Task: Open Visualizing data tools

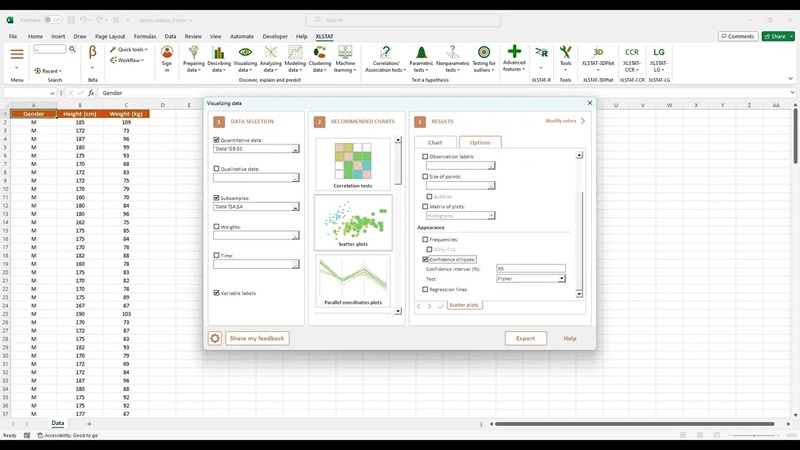Action: 245,59
